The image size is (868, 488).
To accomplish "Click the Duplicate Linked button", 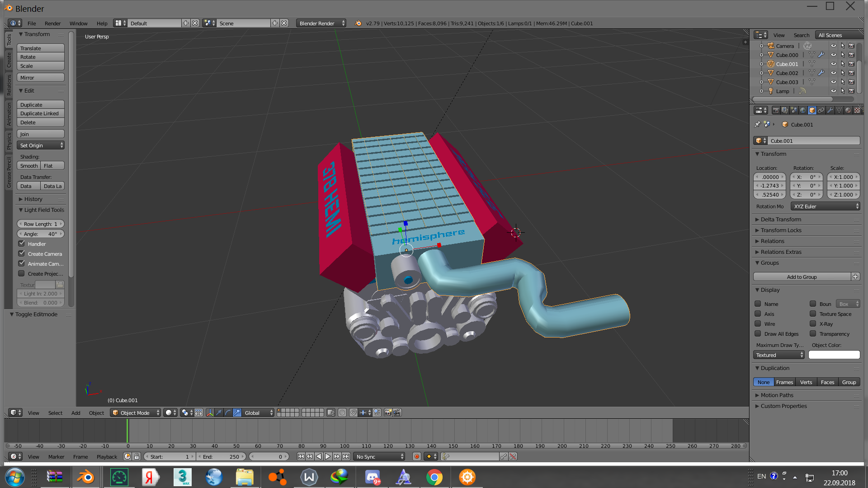I will pyautogui.click(x=41, y=113).
